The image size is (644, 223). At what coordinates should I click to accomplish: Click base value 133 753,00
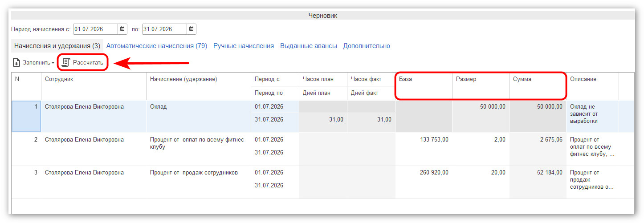tap(424, 149)
